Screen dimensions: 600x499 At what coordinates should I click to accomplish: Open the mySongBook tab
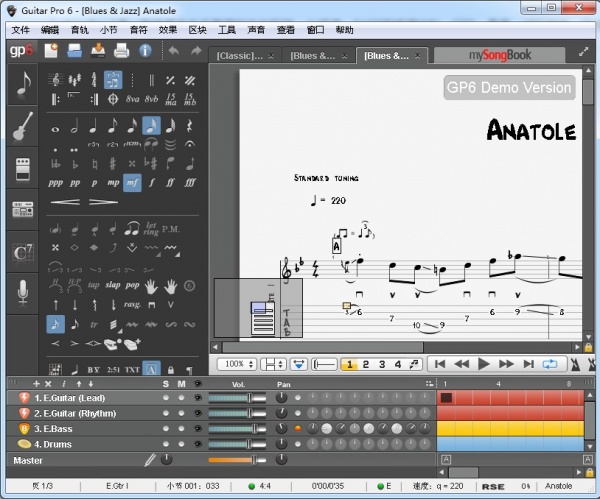click(499, 55)
